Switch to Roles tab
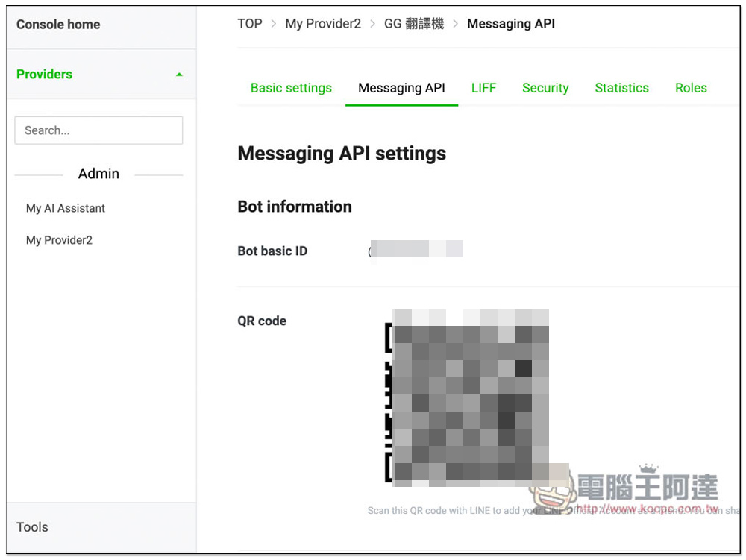 (x=691, y=88)
